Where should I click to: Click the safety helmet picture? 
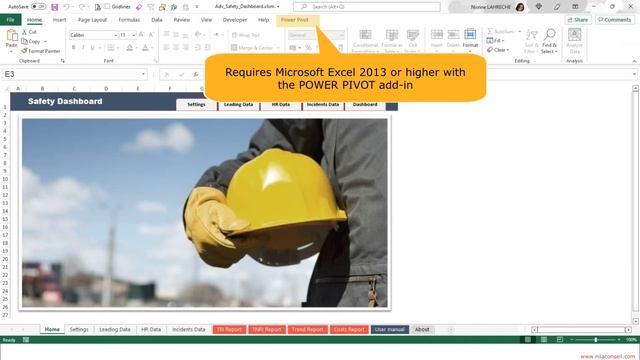205,213
